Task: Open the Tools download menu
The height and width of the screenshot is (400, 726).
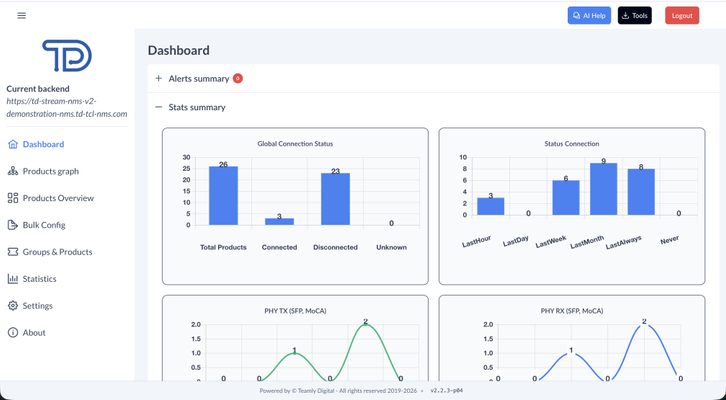Action: 634,16
